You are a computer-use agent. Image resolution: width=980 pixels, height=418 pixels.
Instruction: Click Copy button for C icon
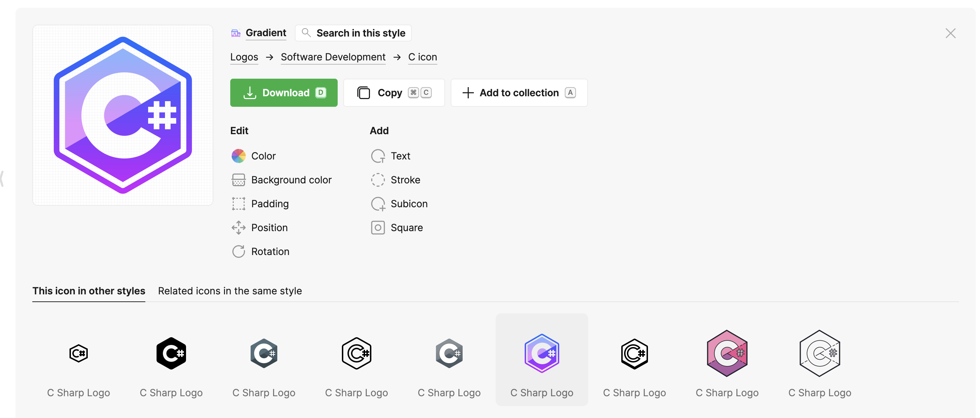click(x=394, y=92)
